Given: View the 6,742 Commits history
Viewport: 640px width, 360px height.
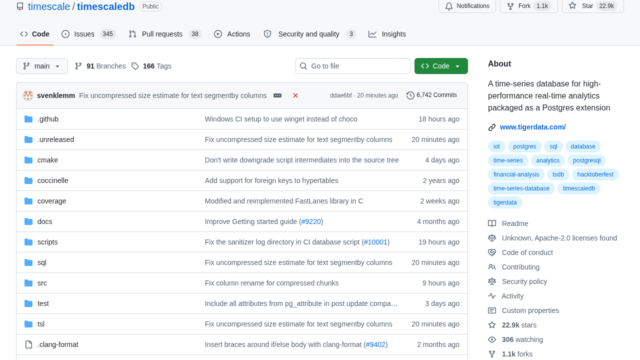Looking at the screenshot, I should pos(432,95).
